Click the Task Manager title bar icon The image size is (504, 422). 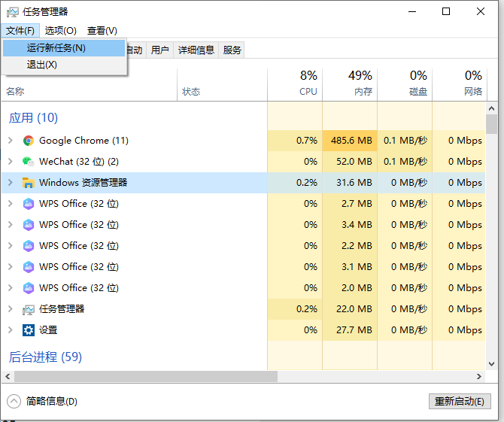pyautogui.click(x=13, y=11)
